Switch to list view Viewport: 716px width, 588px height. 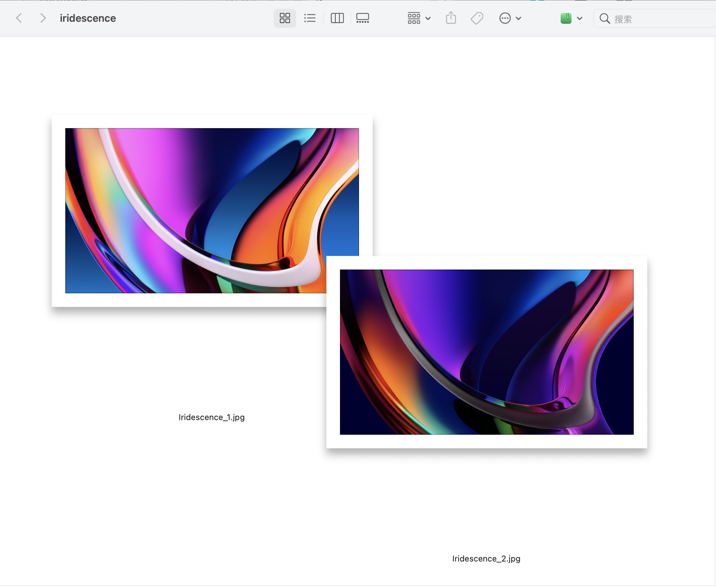310,18
